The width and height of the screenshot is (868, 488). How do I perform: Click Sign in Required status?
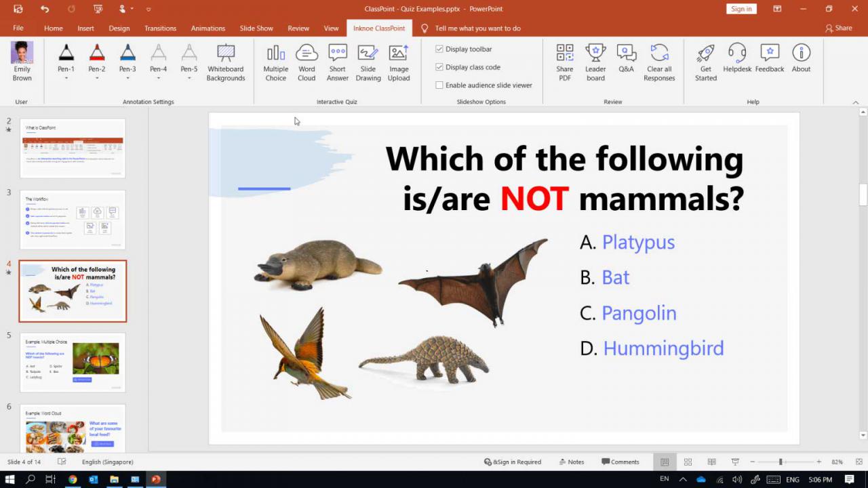click(512, 462)
